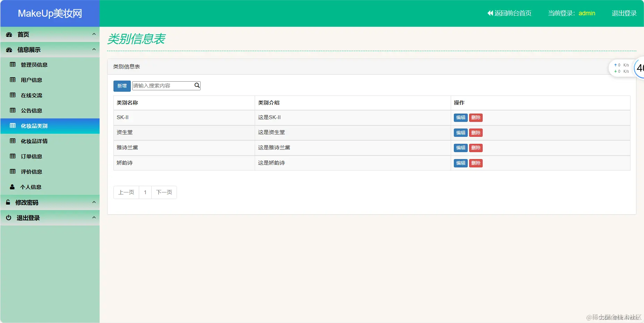Click the table icon beside 管理员信息
Viewport: 644px width, 323px height.
(13, 65)
